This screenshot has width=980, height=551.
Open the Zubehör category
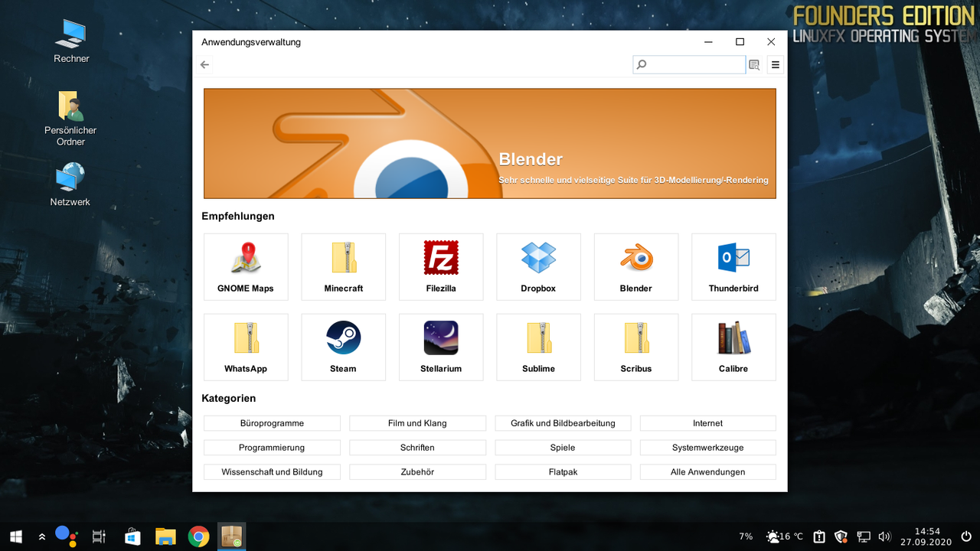[417, 472]
